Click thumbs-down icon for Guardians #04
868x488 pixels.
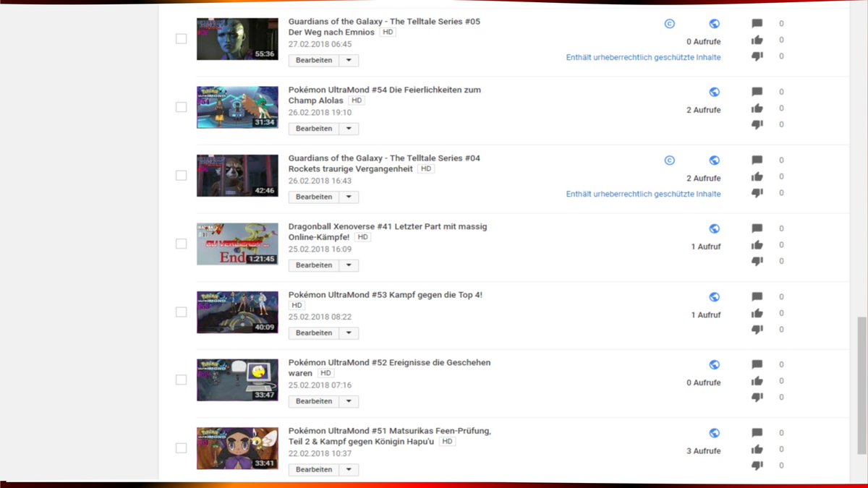click(x=757, y=193)
